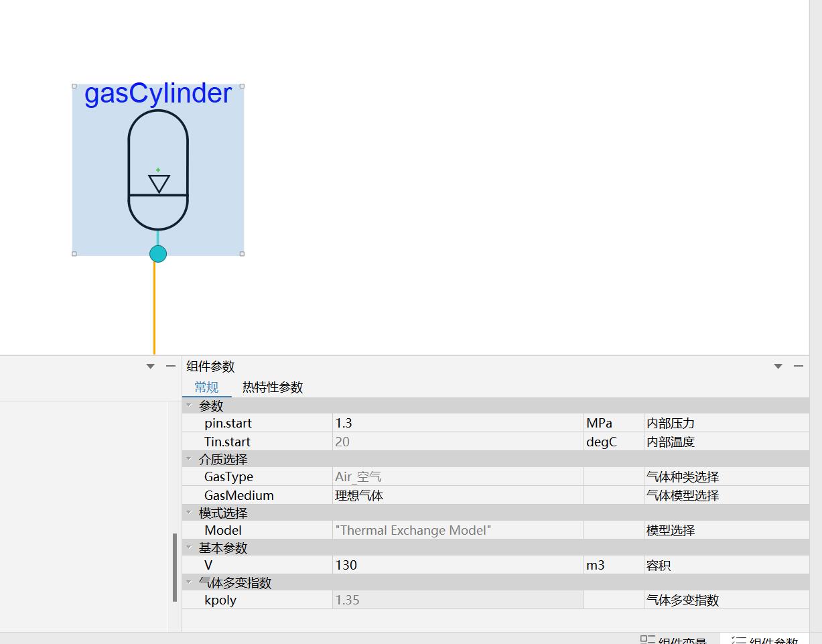The image size is (822, 644).
Task: Open the 组件变量 bottom tab
Action: click(674, 640)
